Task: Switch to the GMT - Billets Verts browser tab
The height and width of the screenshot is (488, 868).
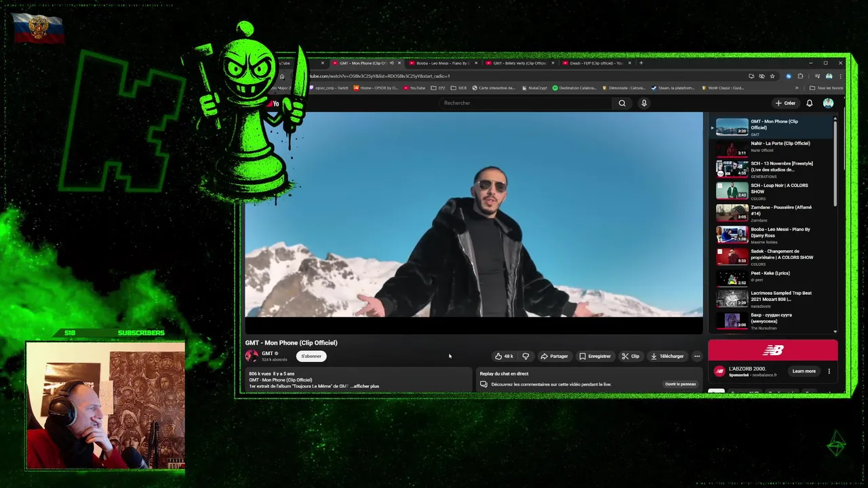Action: [519, 63]
